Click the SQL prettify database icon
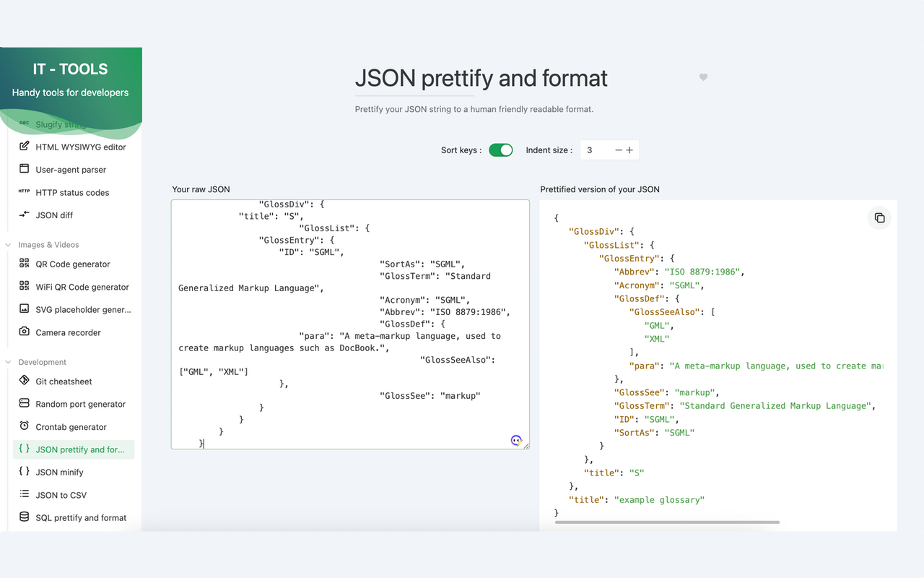 (x=24, y=517)
